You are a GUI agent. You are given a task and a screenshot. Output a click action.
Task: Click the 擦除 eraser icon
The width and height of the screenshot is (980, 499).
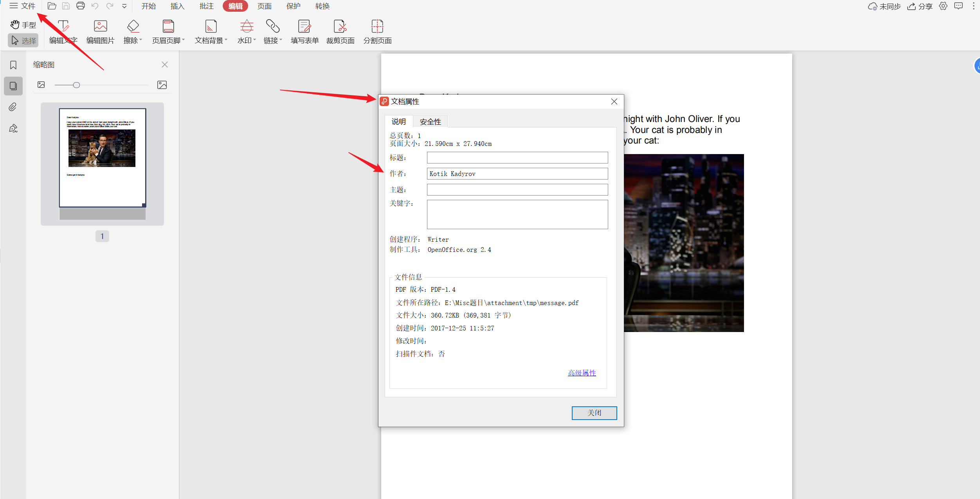pos(133,26)
